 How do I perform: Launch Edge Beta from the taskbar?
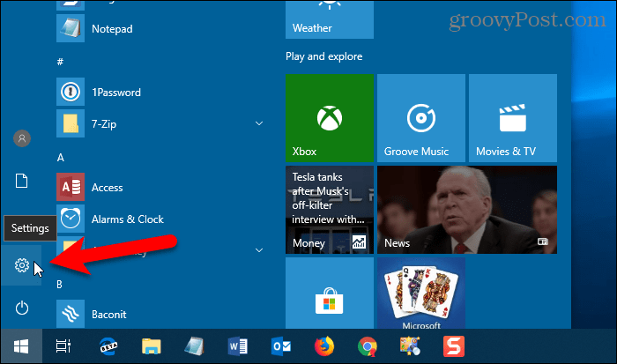[108, 346]
